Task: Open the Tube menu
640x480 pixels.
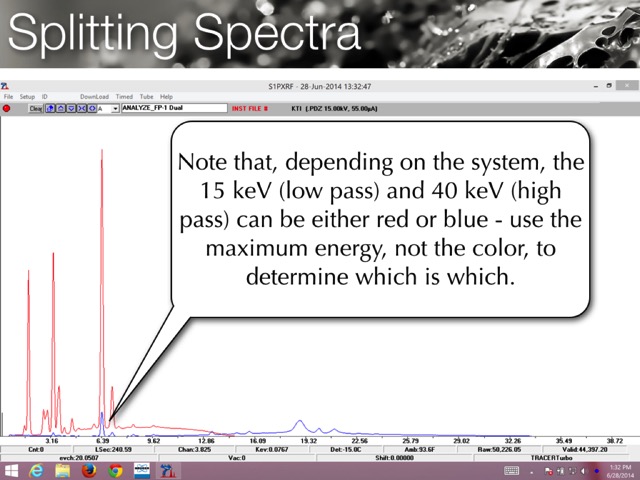Action: point(147,97)
